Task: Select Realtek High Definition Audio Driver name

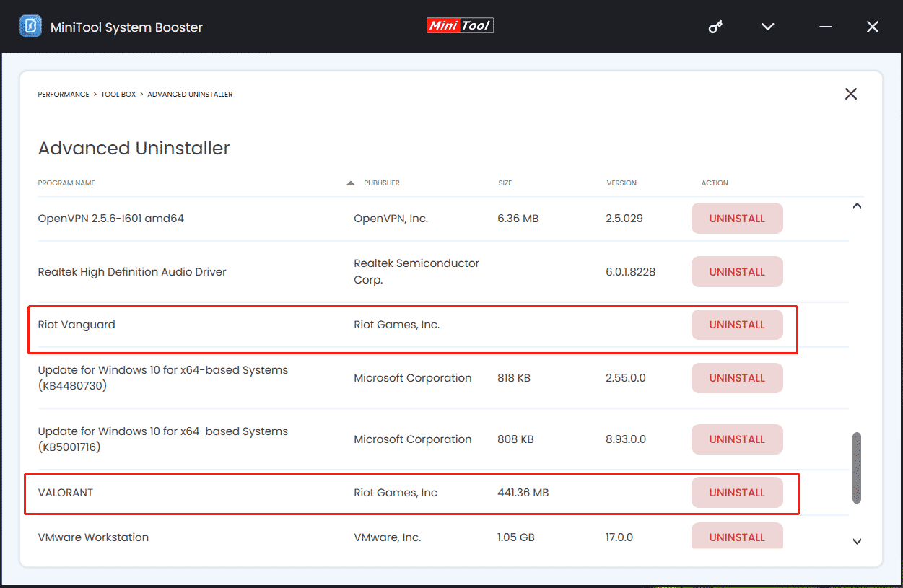Action: tap(132, 272)
